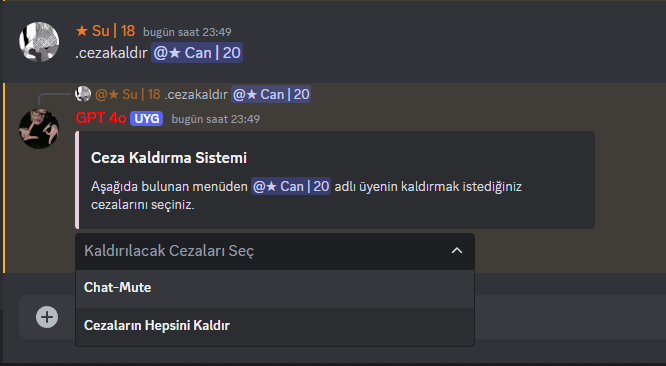Viewport: 666px width, 366px height.
Task: Jump to replied message via reply preview text
Action: click(196, 94)
